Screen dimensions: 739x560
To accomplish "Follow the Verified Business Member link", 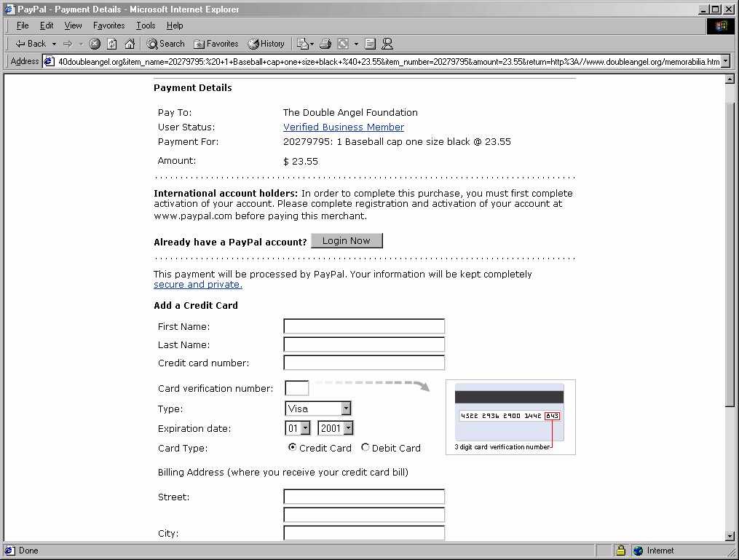I will coord(344,127).
